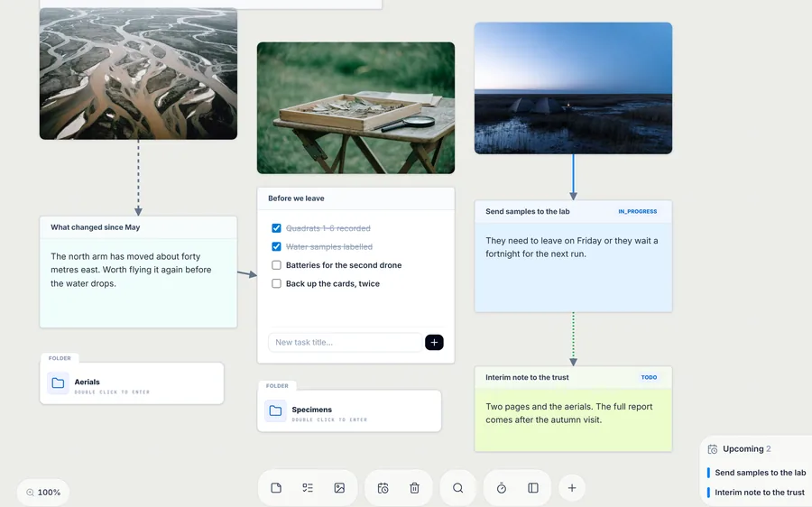Uncheck Water samples labelled
The image size is (812, 507).
tap(277, 246)
